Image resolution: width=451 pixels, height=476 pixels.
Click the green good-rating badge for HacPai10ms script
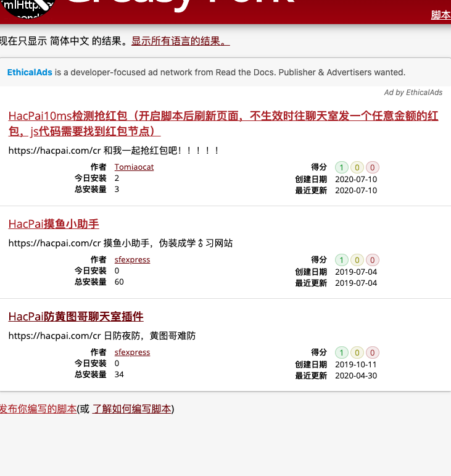[342, 167]
